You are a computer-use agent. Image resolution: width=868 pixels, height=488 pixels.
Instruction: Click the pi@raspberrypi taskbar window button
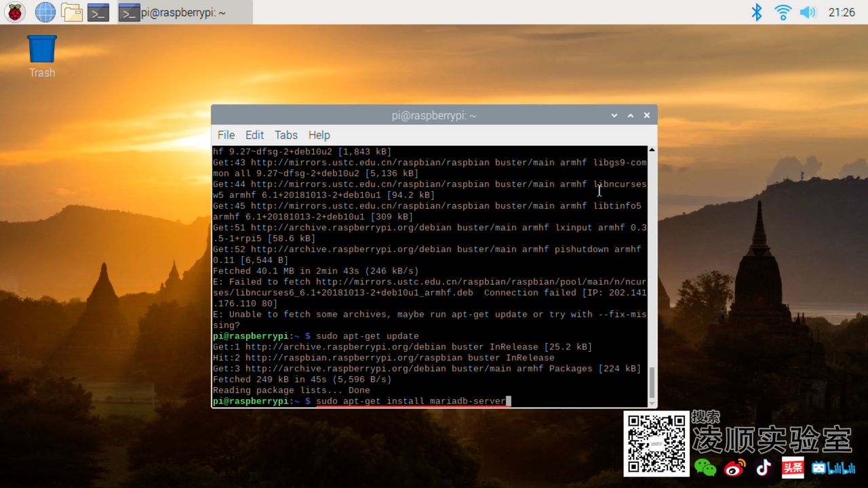(x=184, y=12)
